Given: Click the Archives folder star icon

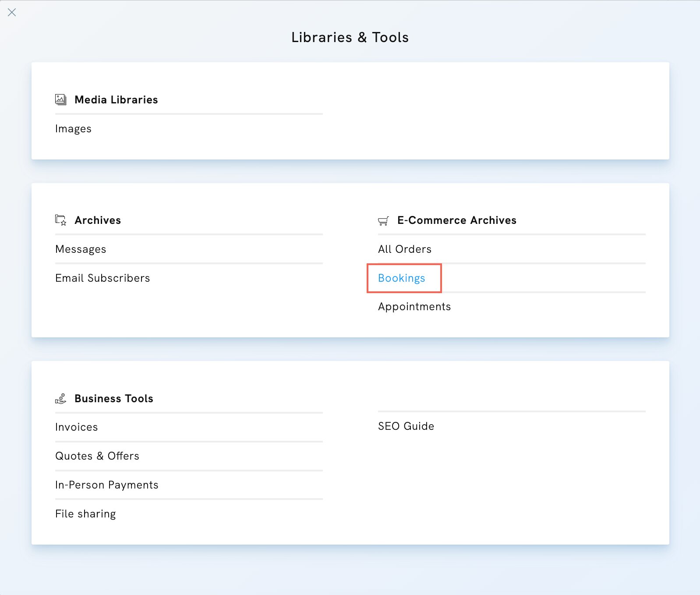Looking at the screenshot, I should (60, 220).
